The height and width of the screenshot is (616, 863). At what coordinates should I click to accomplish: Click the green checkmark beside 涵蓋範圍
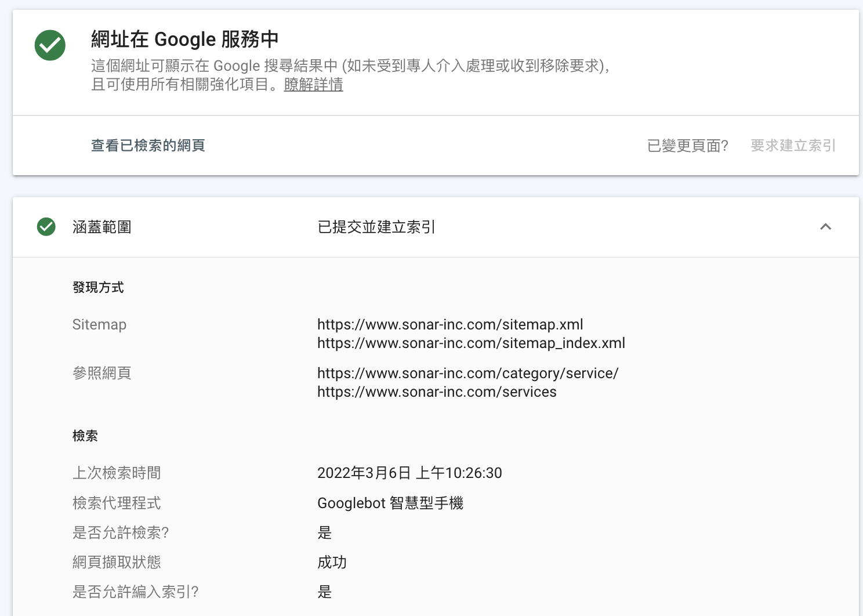(x=46, y=227)
